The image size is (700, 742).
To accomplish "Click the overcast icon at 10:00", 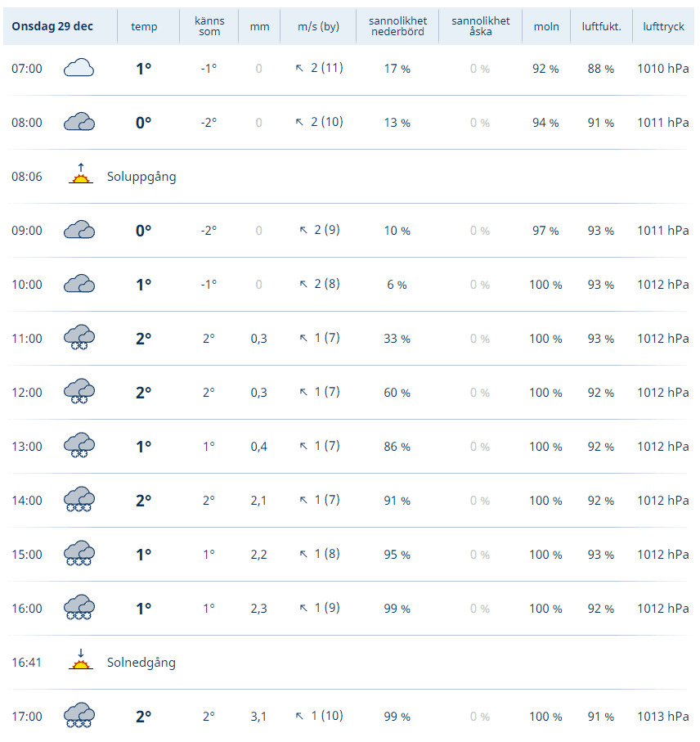I will (79, 283).
